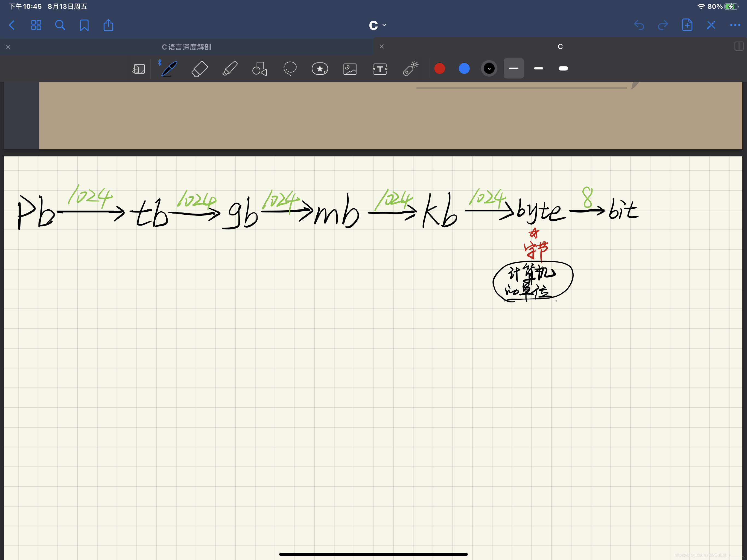747x560 pixels.
Task: Insert a picture with Image tool
Action: pos(350,69)
